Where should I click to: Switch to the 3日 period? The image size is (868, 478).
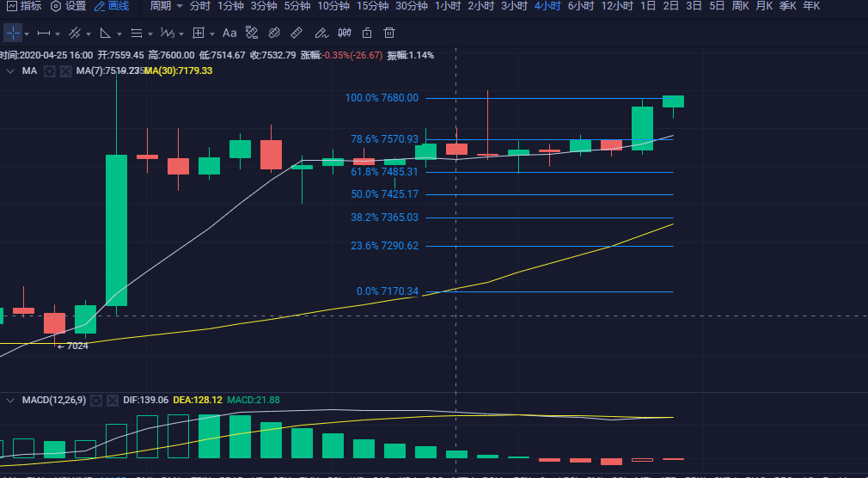pos(694,6)
